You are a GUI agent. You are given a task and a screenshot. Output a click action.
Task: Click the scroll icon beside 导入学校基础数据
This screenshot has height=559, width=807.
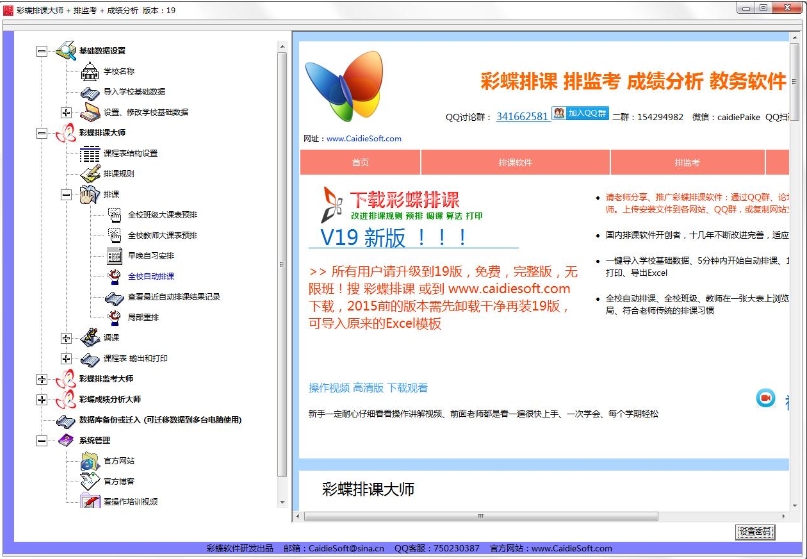(x=90, y=93)
